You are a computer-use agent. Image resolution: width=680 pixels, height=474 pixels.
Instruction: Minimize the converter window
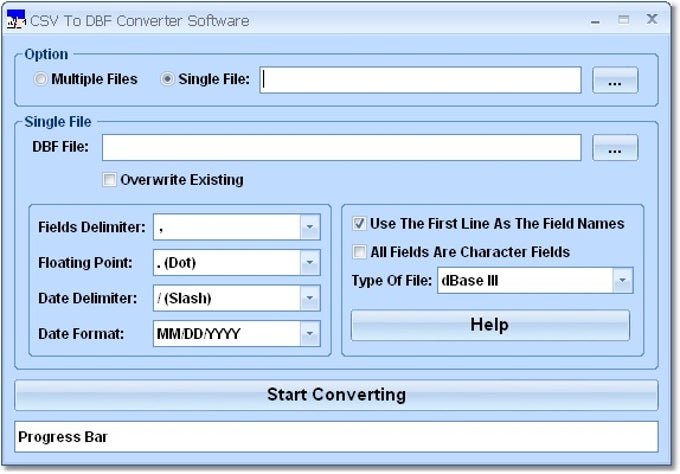click(595, 19)
